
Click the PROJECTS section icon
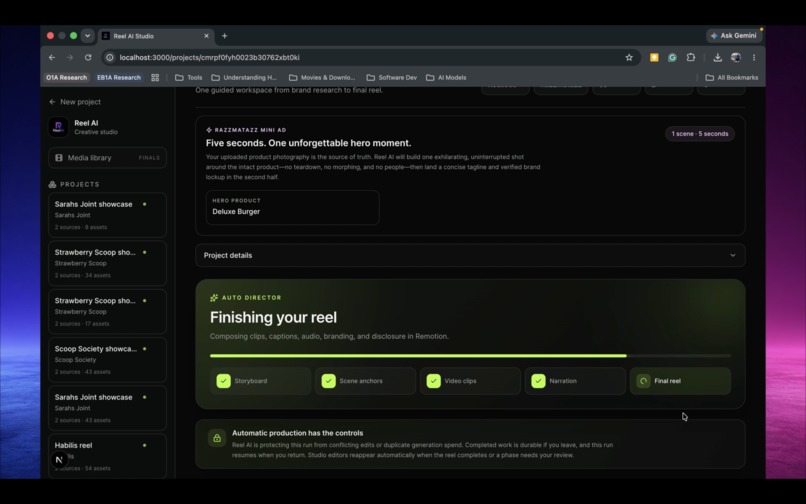pyautogui.click(x=52, y=184)
